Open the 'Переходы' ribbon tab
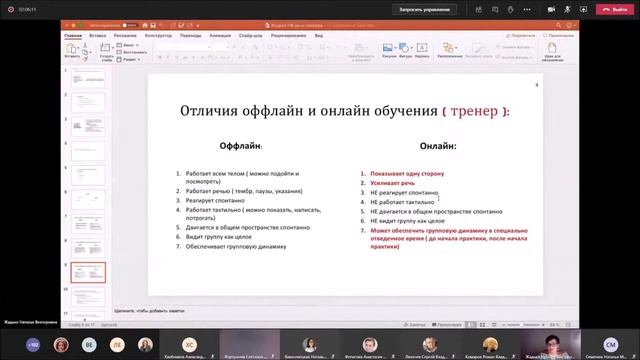Screen dimensions: 640x360 [191, 36]
